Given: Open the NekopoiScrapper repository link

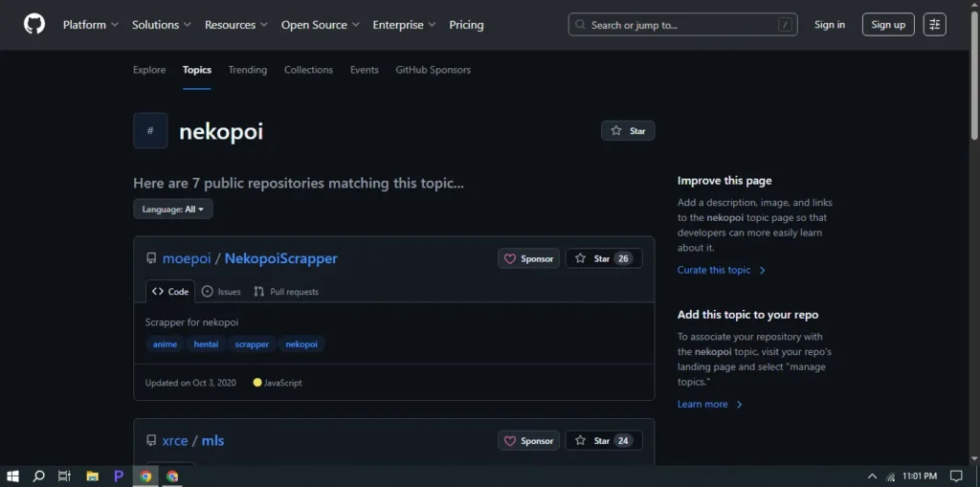Looking at the screenshot, I should pos(280,258).
